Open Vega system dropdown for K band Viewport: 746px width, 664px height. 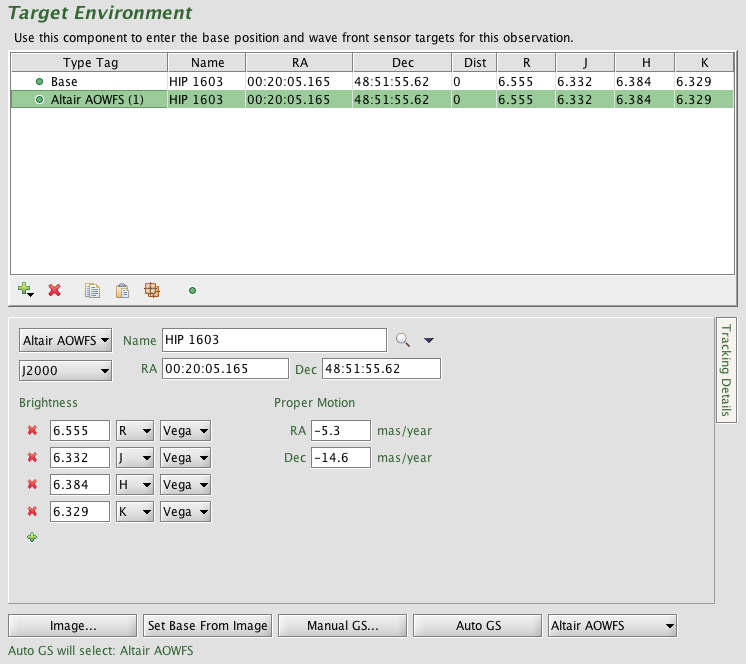(x=186, y=512)
